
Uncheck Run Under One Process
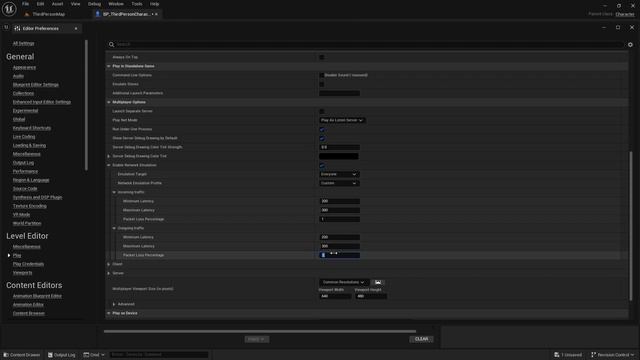(322, 129)
